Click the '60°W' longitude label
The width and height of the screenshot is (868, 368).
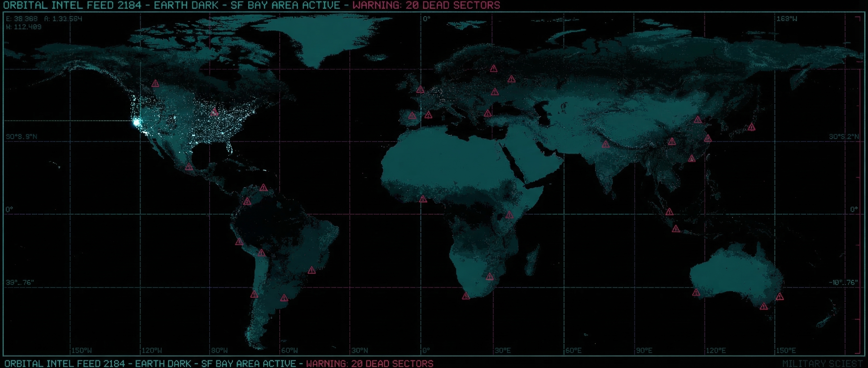289,350
